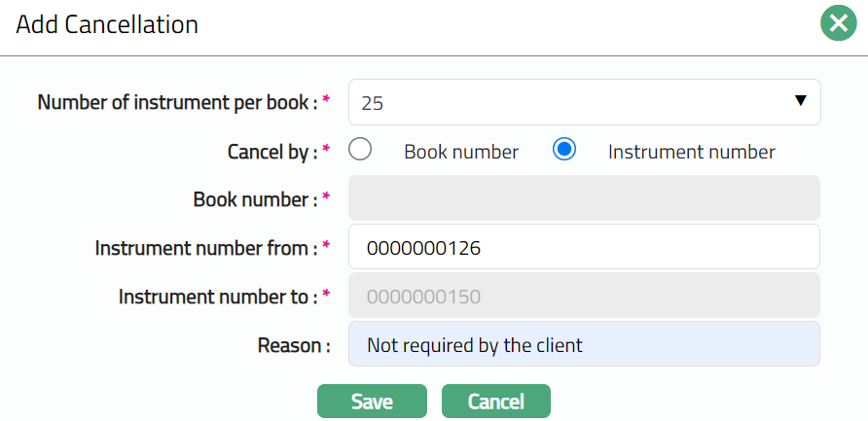Click the 'Instrument number' radio option text

[691, 152]
